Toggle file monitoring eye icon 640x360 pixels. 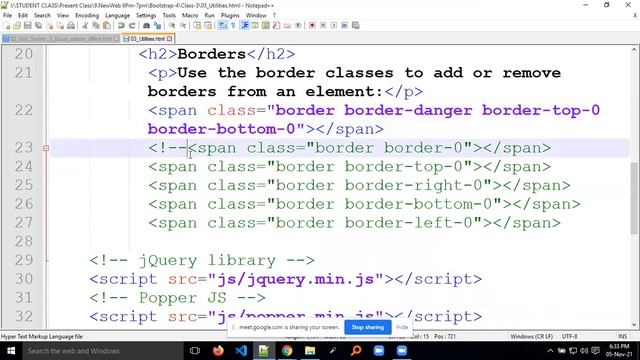tap(298, 25)
